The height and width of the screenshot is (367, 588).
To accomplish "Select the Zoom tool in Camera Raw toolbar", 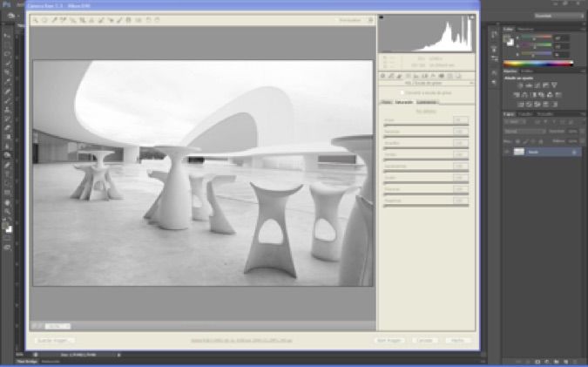I will pos(35,19).
